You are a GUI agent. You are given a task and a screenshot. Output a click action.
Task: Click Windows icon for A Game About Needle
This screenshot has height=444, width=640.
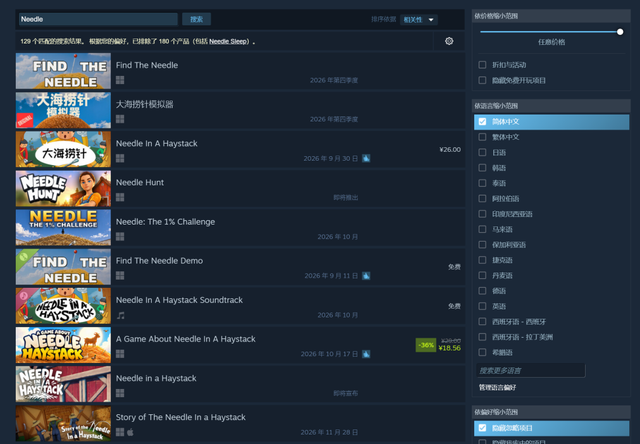[x=120, y=354]
